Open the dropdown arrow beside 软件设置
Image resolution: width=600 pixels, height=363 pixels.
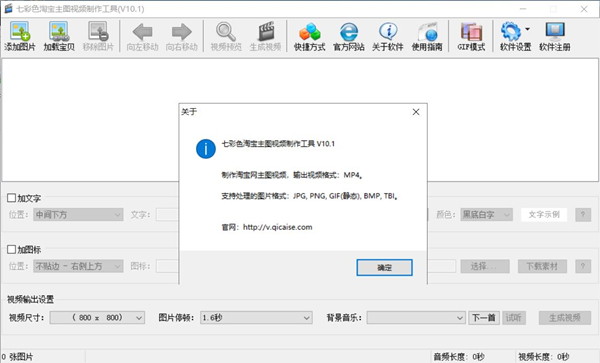[x=527, y=29]
